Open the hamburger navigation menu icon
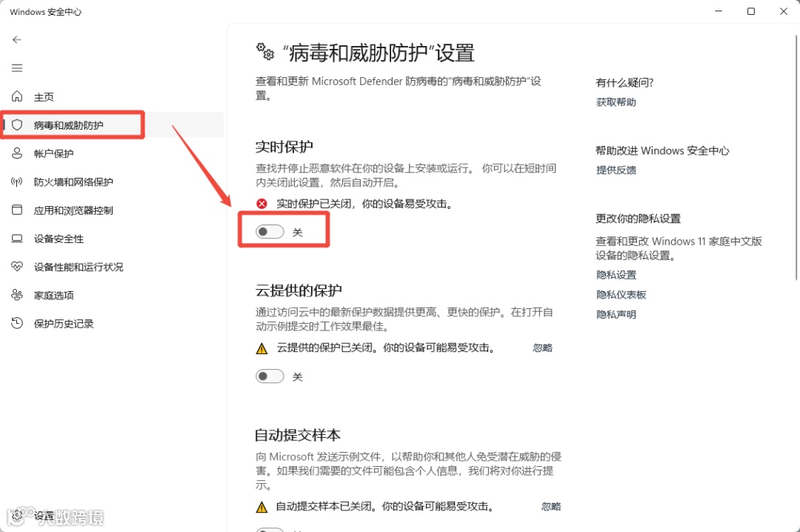Viewport: 800px width, 532px height. pos(17,68)
